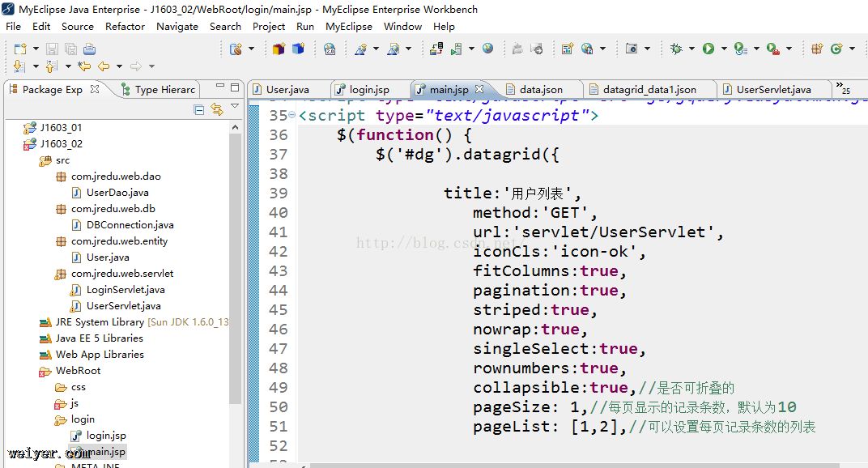Select DBConnection.java in Package Explorer
This screenshot has width=868, height=468.
[x=130, y=225]
